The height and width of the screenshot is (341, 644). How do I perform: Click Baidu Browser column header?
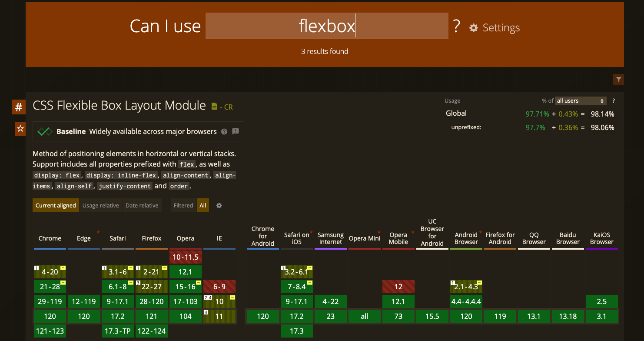(x=568, y=238)
